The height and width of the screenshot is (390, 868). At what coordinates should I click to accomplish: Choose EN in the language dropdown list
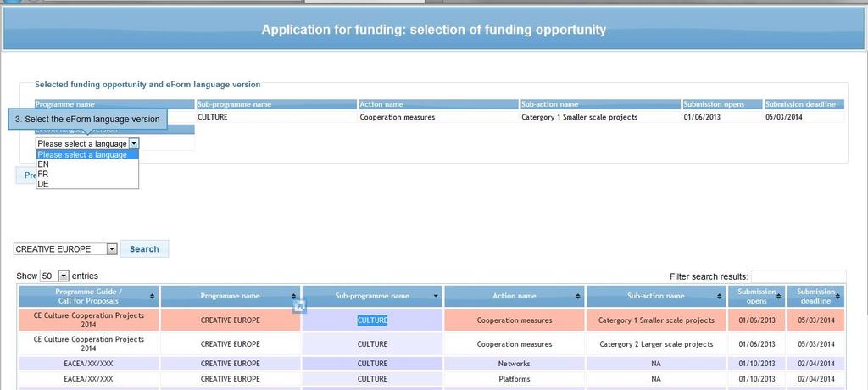coord(87,164)
